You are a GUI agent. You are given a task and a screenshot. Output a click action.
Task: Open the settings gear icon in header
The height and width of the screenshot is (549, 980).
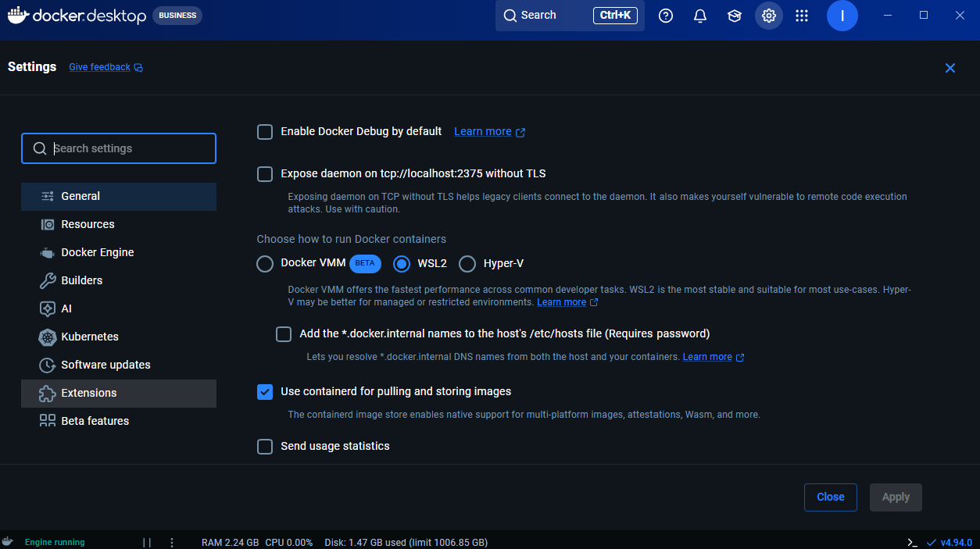(769, 16)
